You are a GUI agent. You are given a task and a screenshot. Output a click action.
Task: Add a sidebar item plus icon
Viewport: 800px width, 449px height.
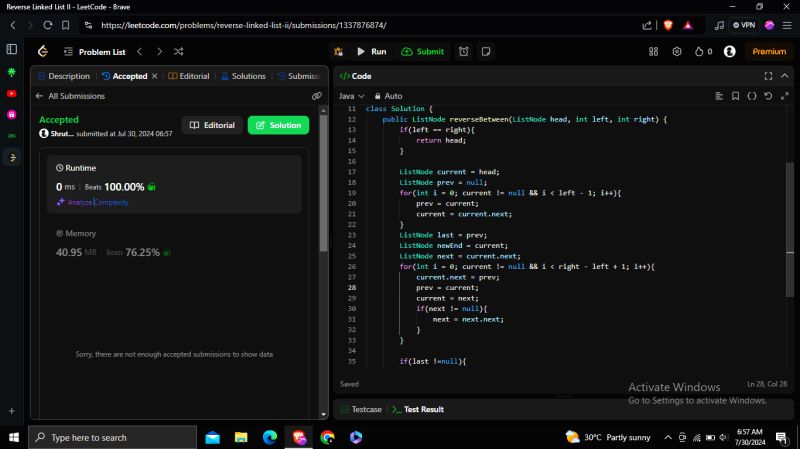(x=12, y=411)
